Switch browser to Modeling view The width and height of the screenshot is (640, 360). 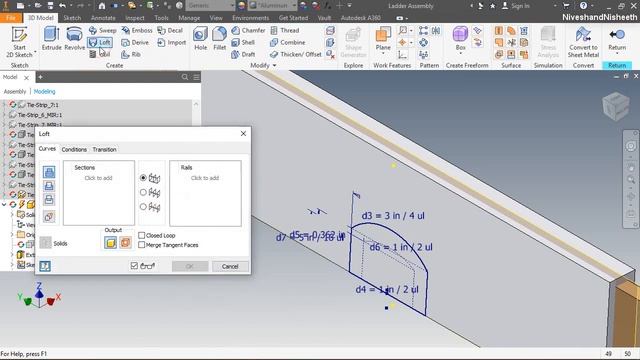pyautogui.click(x=44, y=91)
